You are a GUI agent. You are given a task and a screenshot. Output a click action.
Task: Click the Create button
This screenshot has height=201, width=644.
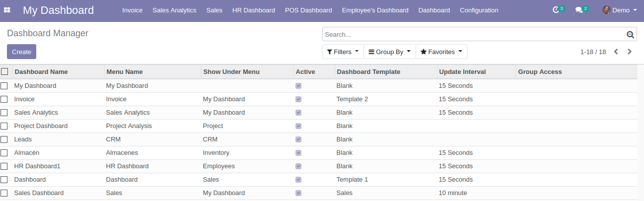[x=21, y=52]
